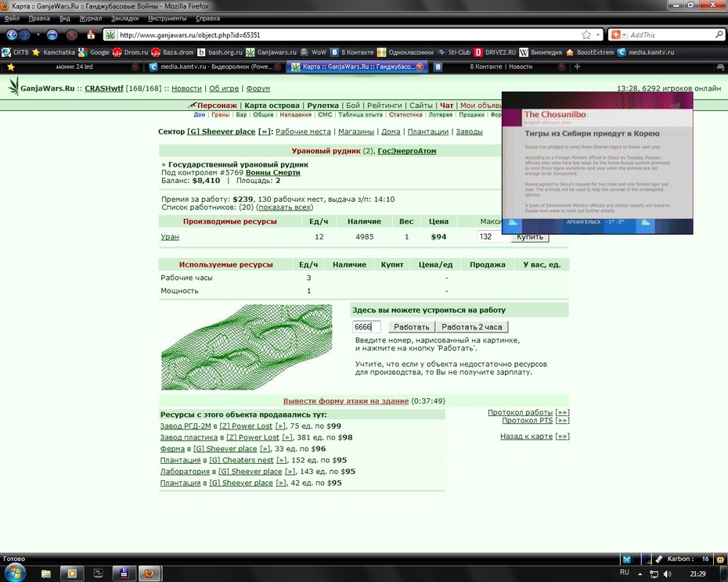Open the Журнал menu

pyautogui.click(x=91, y=19)
